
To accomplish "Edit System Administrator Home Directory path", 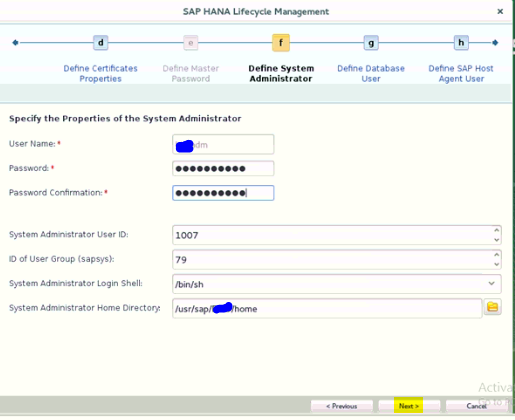I will point(327,308).
